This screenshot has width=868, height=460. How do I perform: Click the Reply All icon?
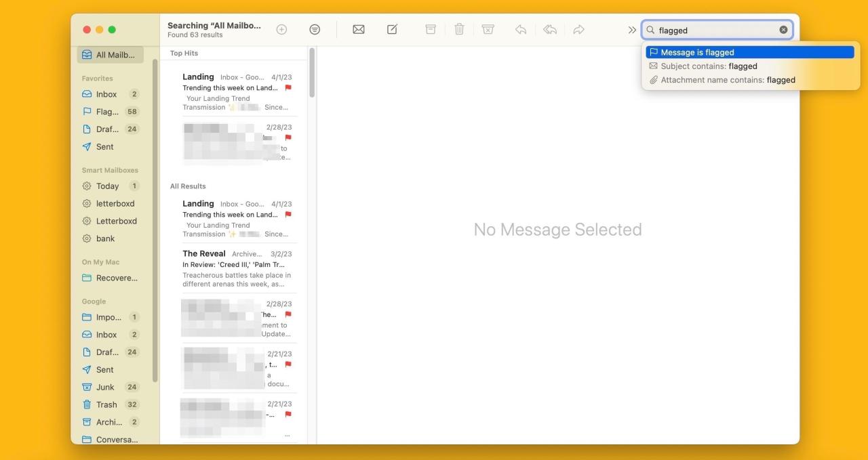click(x=550, y=30)
